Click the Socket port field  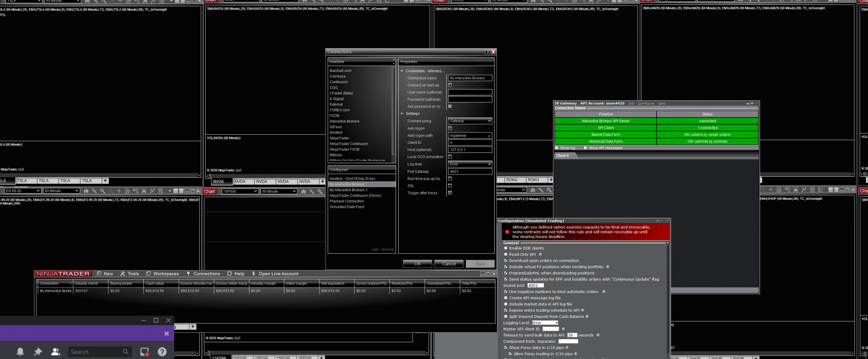[x=535, y=285]
